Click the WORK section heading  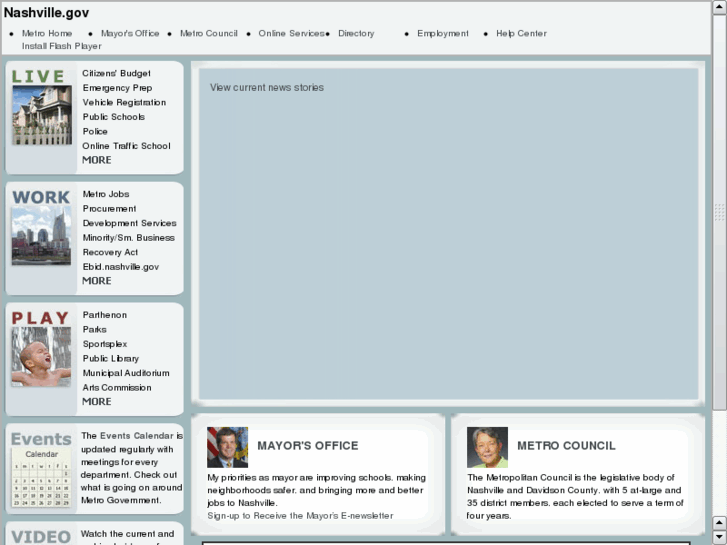pos(41,197)
